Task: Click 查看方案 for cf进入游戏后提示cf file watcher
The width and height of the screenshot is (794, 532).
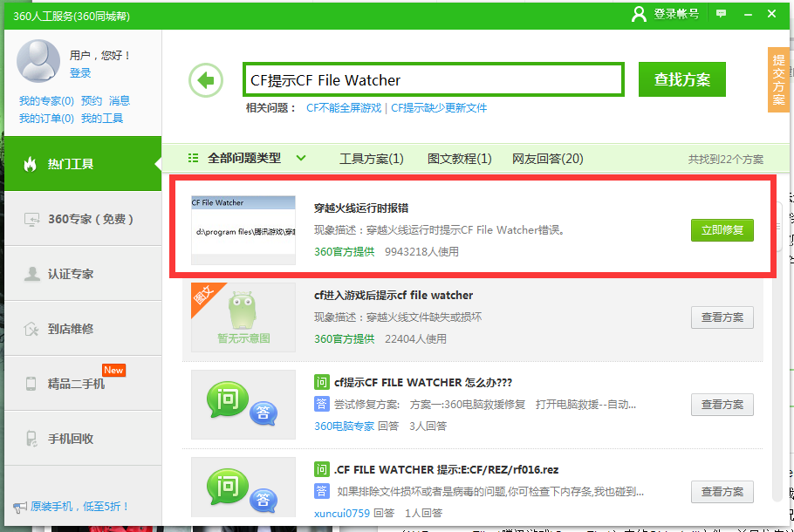Action: point(722,317)
